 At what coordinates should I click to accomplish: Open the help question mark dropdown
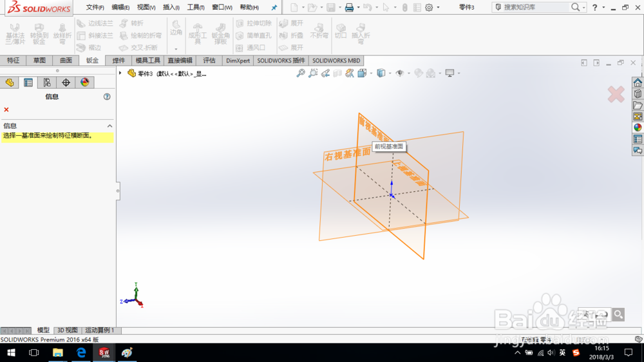tap(603, 7)
